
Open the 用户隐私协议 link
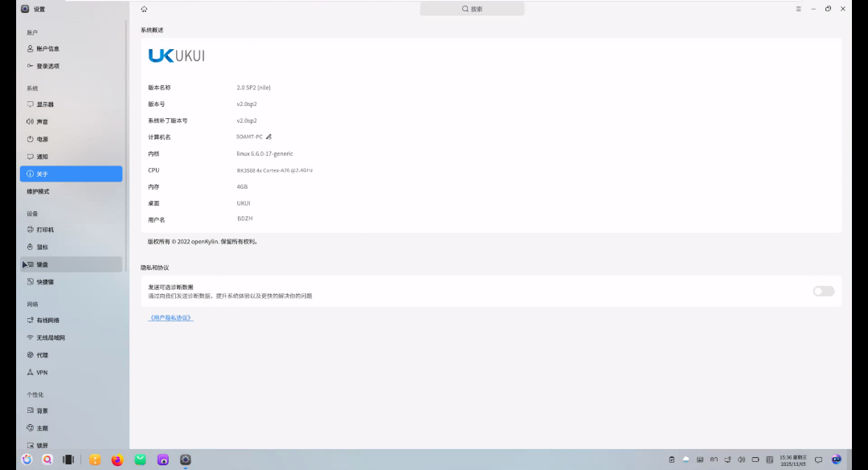pyautogui.click(x=171, y=318)
